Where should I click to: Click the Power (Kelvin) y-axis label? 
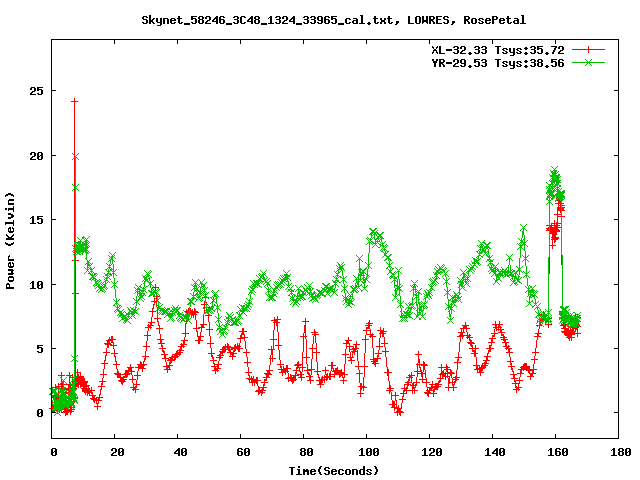coord(10,240)
